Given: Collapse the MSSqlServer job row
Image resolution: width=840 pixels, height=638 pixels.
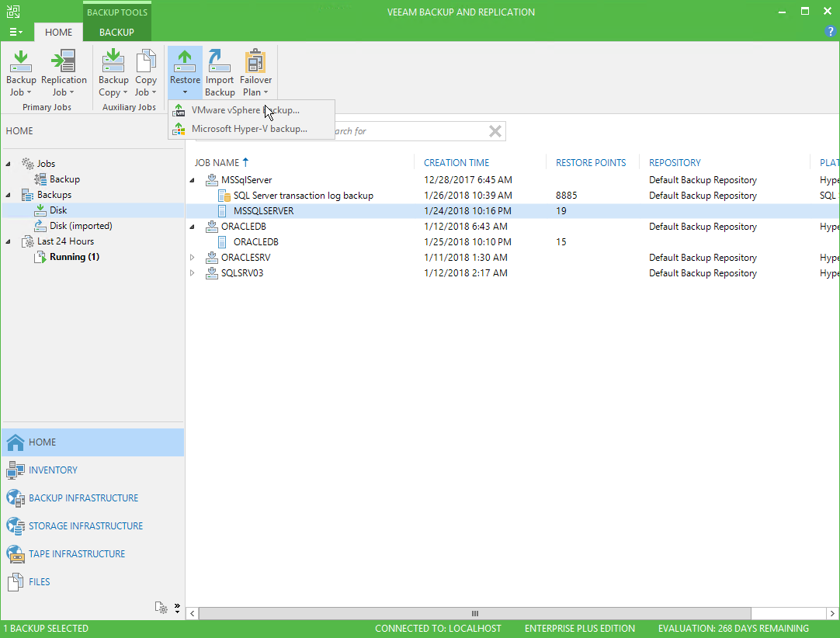Looking at the screenshot, I should [193, 181].
